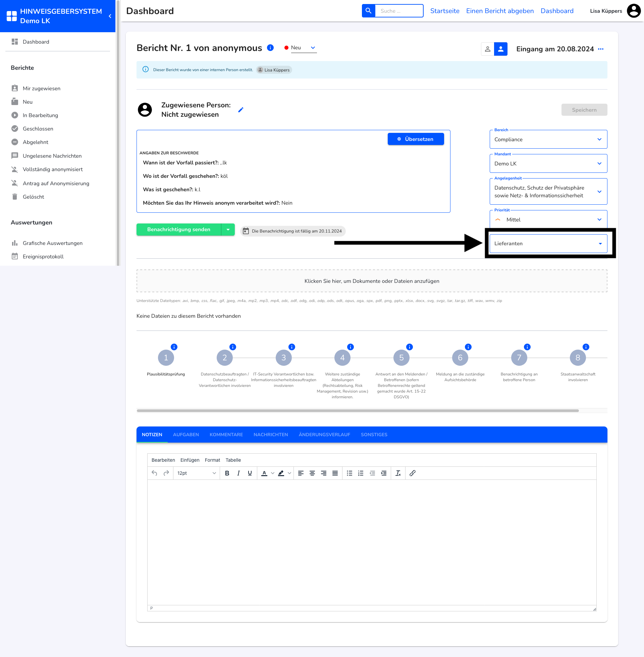Switch to Nachrichten tab
The image size is (644, 657).
click(x=271, y=435)
